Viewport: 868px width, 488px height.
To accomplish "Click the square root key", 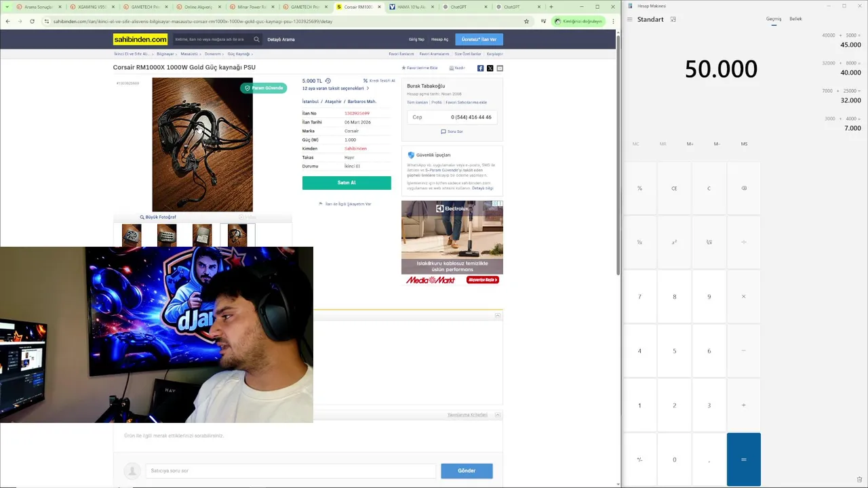I will [709, 242].
